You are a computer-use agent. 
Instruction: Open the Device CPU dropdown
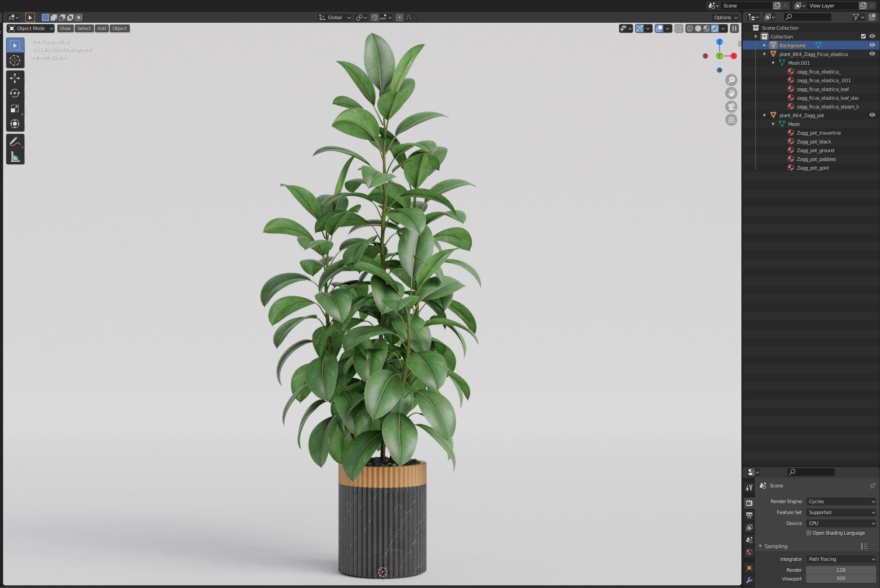point(841,523)
